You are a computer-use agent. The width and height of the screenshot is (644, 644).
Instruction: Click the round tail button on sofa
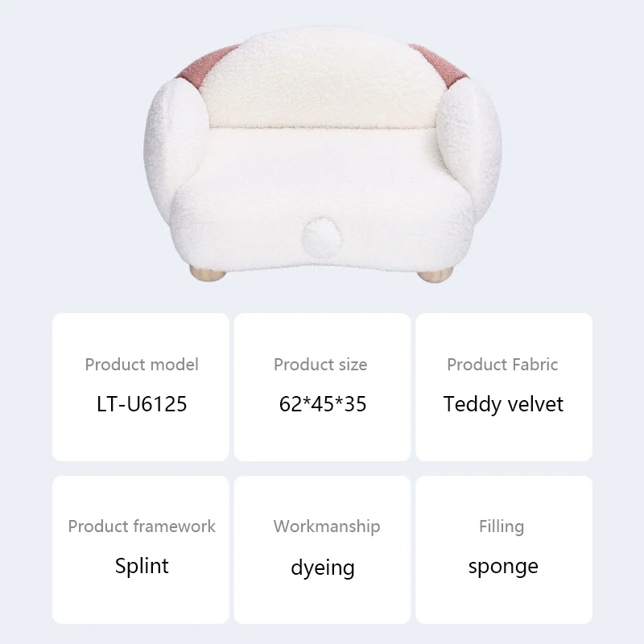coord(321,238)
